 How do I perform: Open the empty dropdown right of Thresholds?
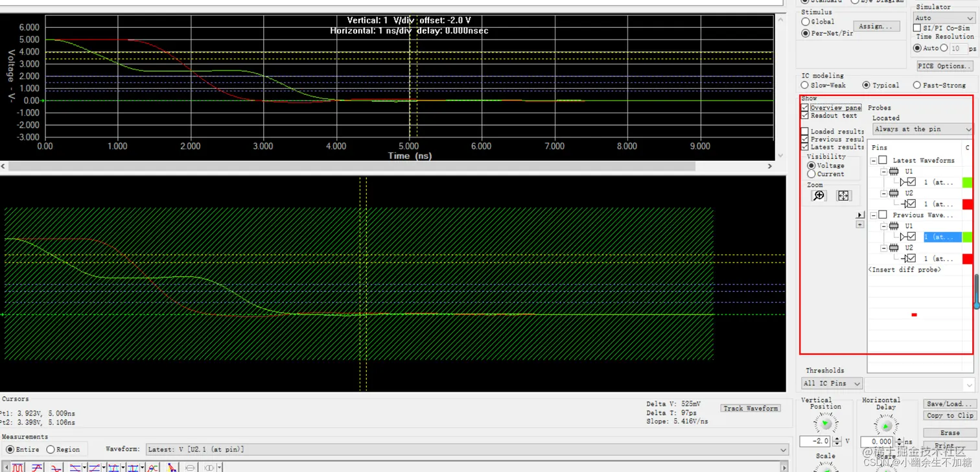tap(920, 384)
